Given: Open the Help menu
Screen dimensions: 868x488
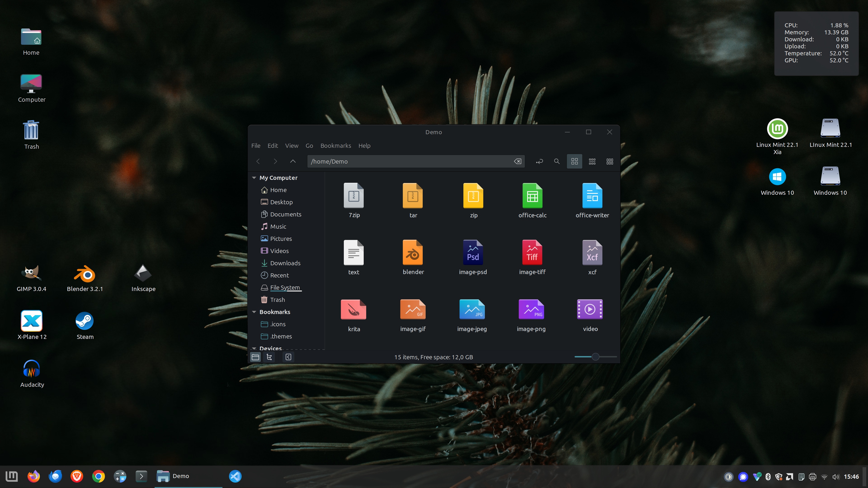Looking at the screenshot, I should pos(364,145).
